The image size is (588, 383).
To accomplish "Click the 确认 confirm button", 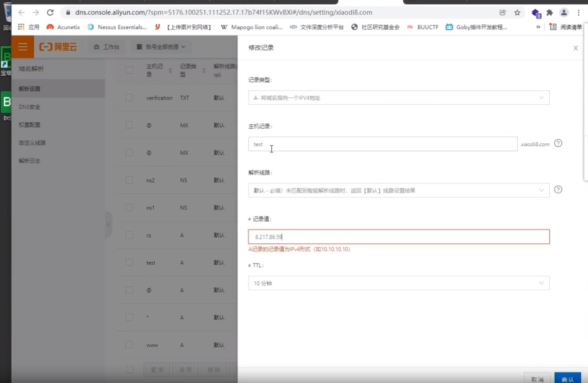I will pyautogui.click(x=567, y=379).
